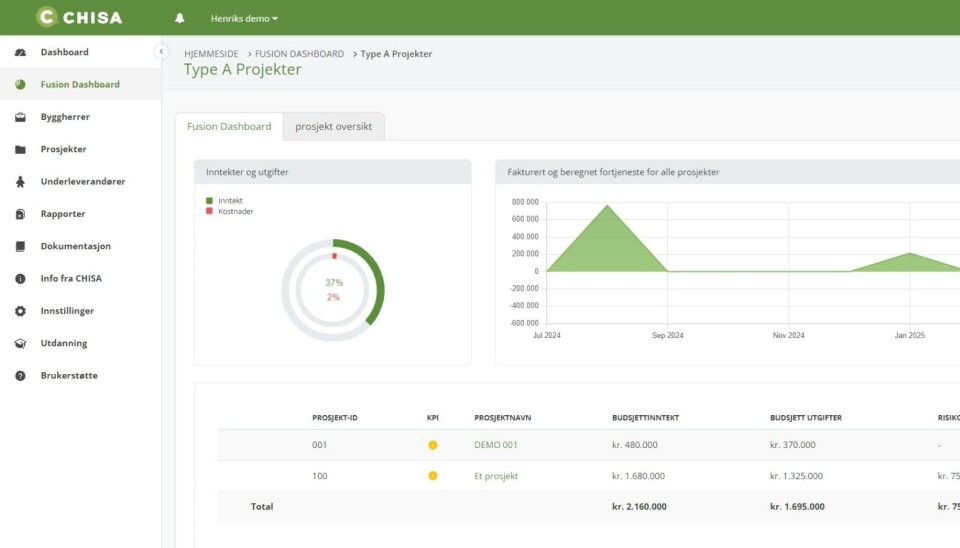Click the Fusion Dashboard pie chart icon
960x548 pixels.
[x=20, y=85]
